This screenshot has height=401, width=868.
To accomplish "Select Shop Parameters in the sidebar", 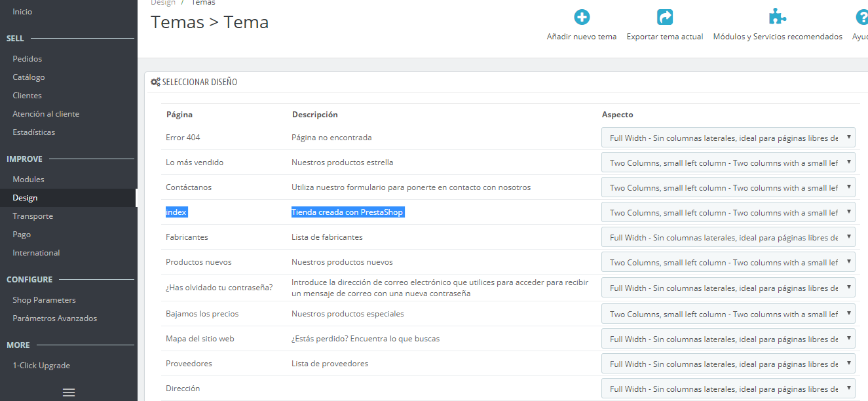I will [44, 300].
